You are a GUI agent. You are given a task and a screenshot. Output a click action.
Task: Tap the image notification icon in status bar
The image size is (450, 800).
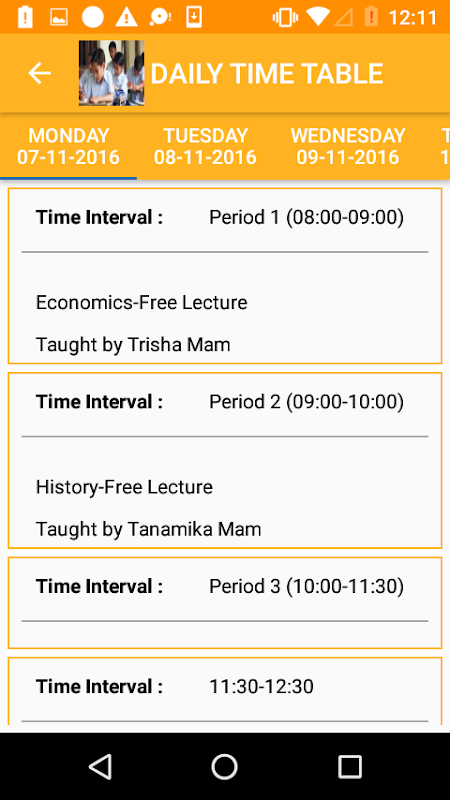59,17
